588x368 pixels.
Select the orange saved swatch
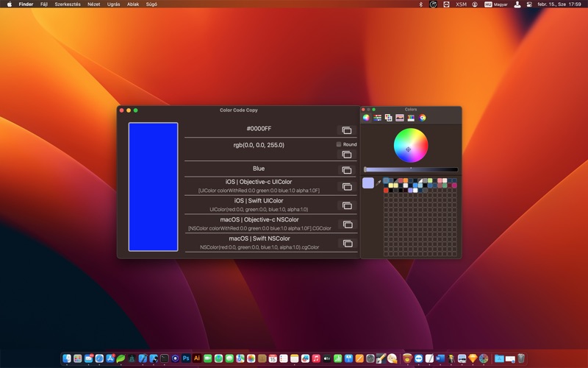[x=406, y=180]
